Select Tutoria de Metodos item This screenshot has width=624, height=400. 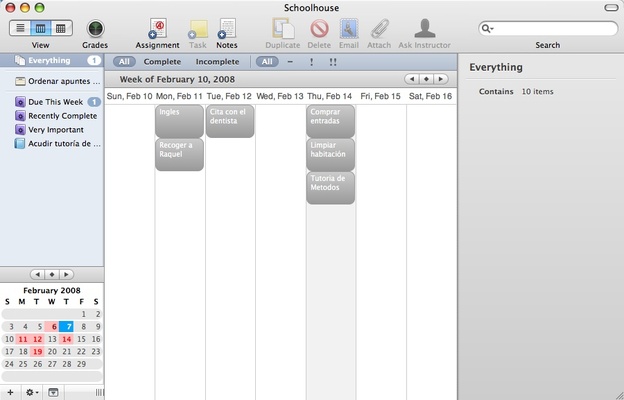(x=330, y=188)
